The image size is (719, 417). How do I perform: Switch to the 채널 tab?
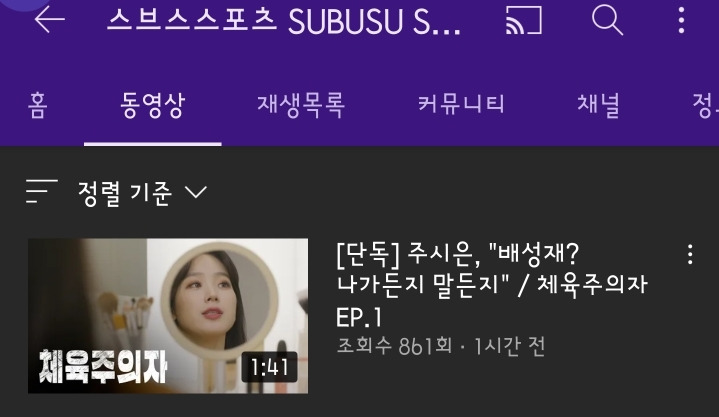click(x=598, y=105)
